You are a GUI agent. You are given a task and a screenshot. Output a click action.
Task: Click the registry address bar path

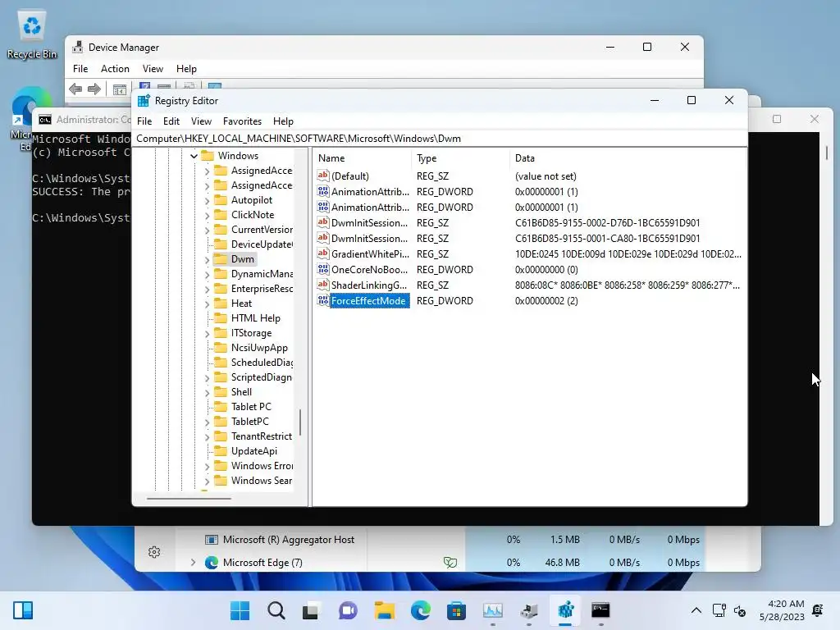[x=440, y=139]
